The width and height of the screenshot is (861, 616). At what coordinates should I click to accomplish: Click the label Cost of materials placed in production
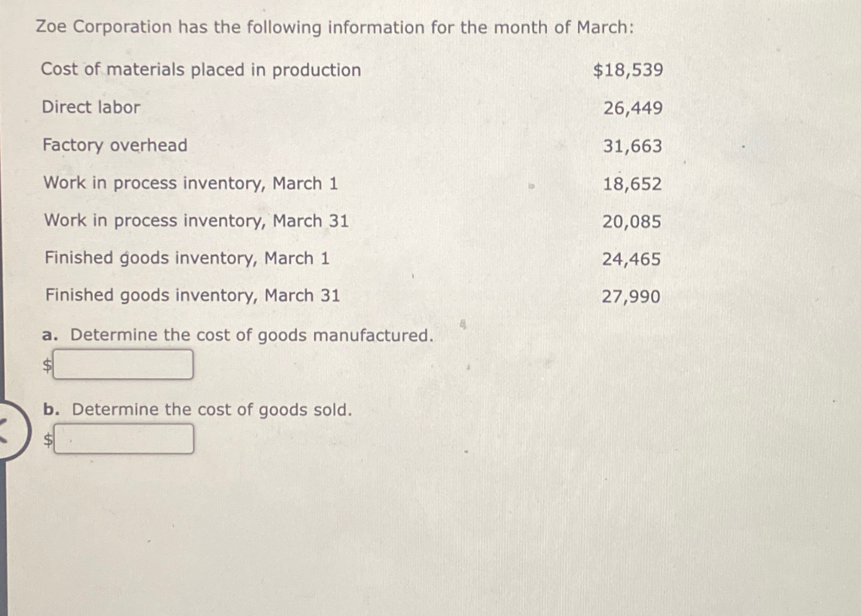click(x=201, y=70)
